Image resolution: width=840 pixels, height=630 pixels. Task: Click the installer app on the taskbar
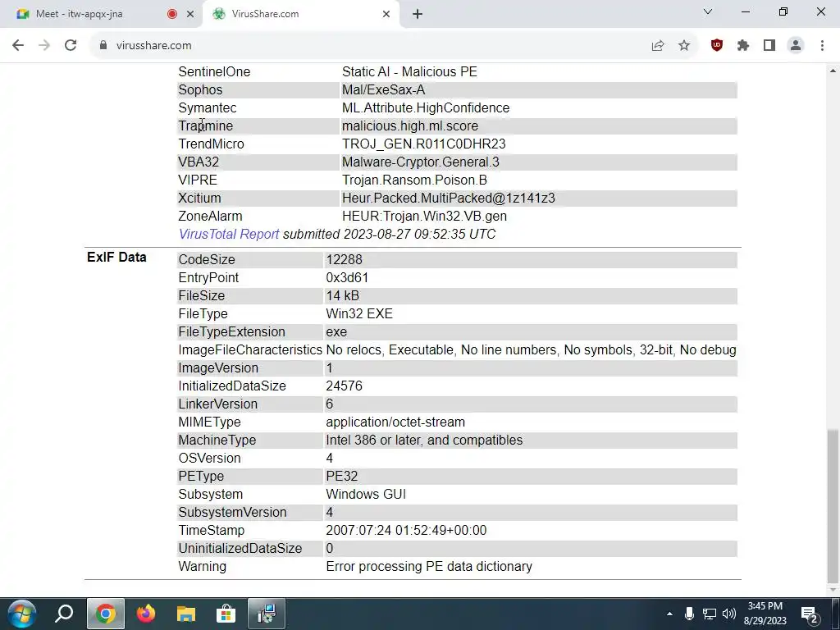pyautogui.click(x=267, y=614)
